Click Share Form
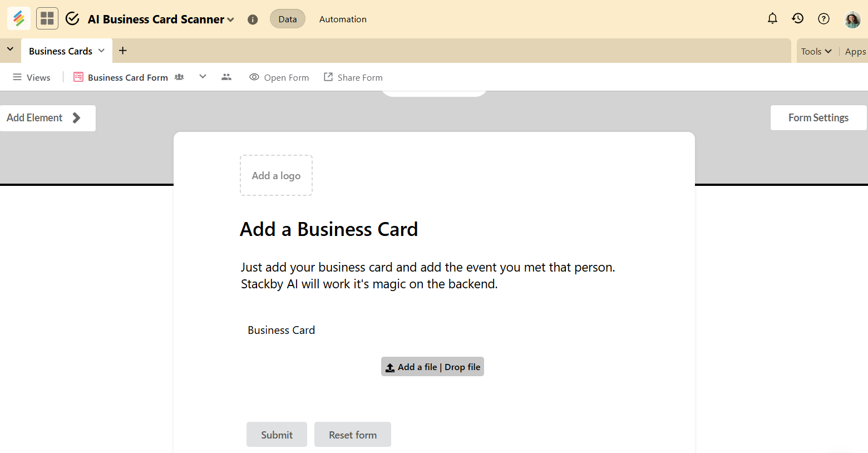This screenshot has width=868, height=453. [x=353, y=77]
